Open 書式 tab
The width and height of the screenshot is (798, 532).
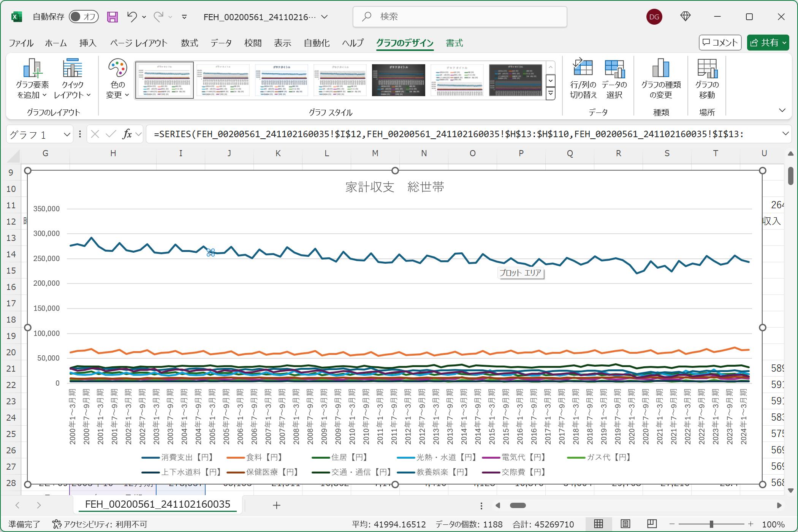pos(454,43)
